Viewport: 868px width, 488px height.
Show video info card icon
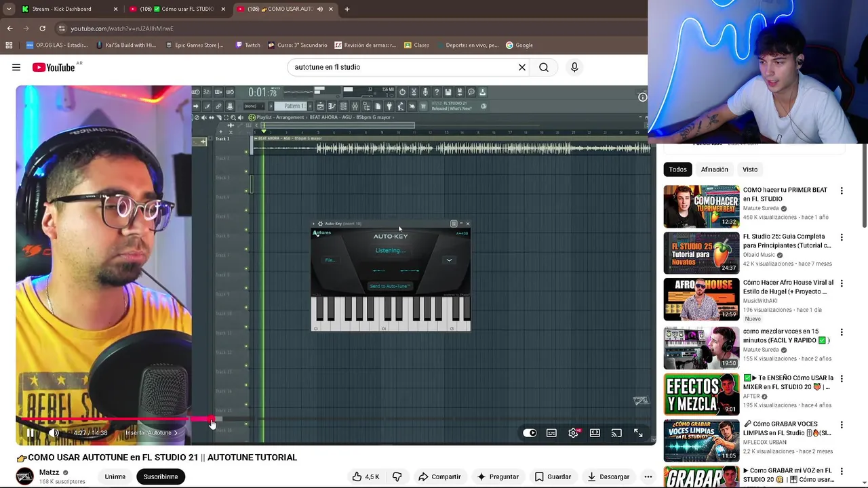(x=643, y=97)
